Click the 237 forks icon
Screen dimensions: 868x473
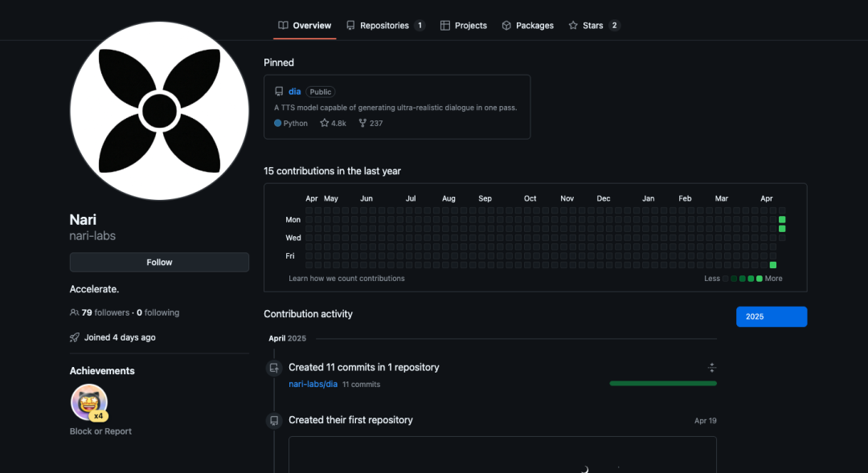(362, 123)
